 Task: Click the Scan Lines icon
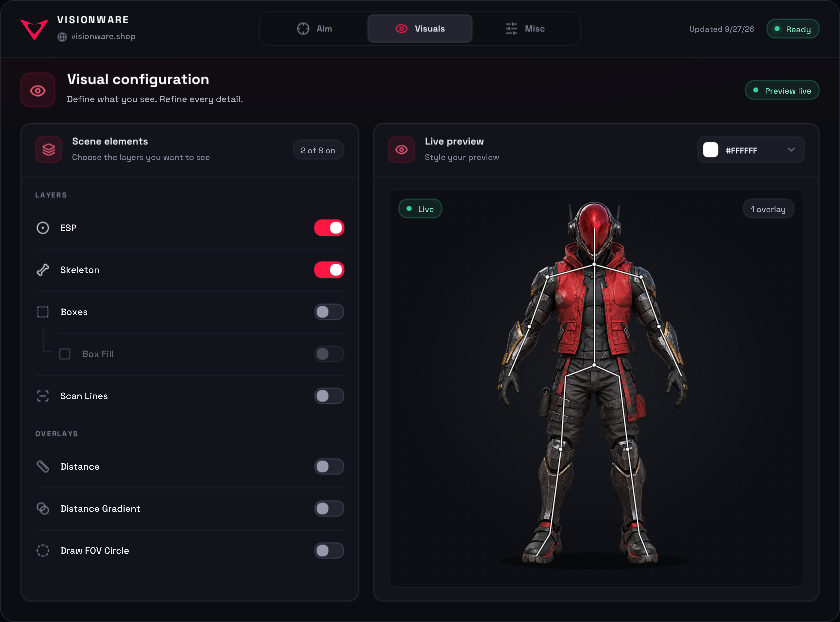click(x=42, y=396)
